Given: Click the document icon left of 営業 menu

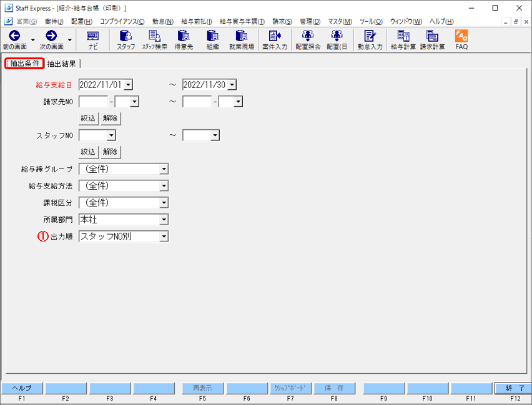Looking at the screenshot, I should (9, 21).
